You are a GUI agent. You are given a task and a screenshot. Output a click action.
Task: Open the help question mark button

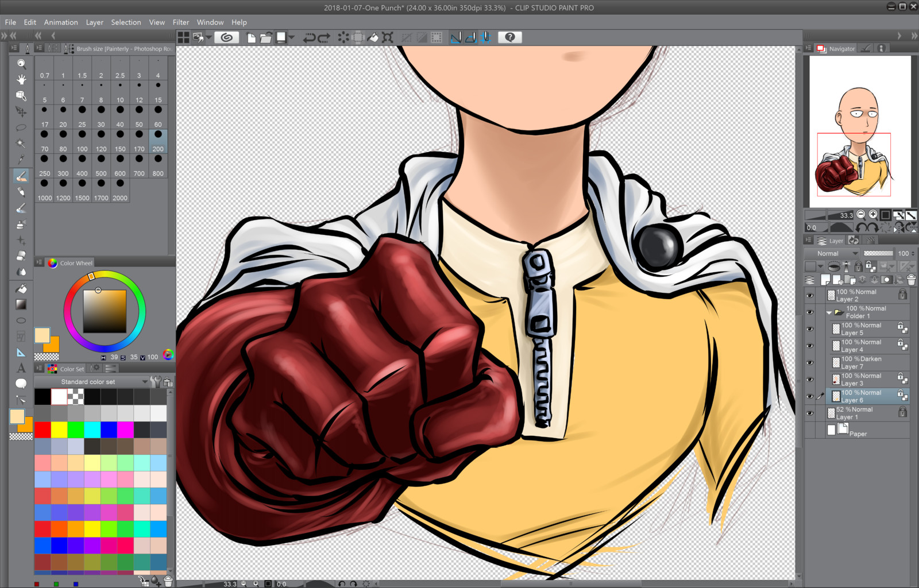[509, 37]
